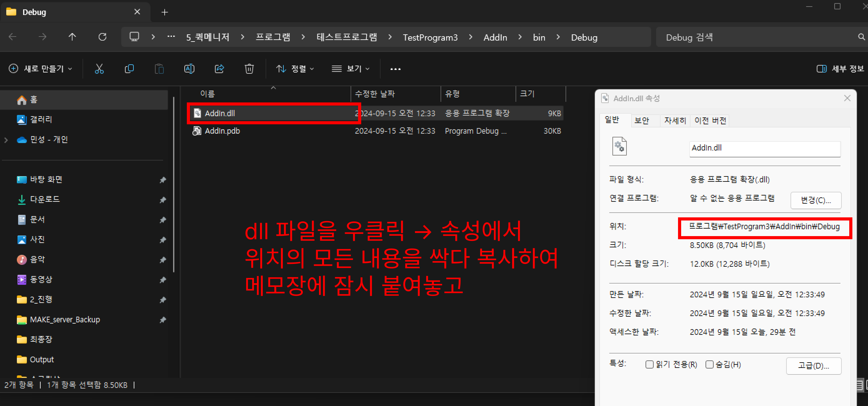
Task: Go forward with the right arrow
Action: tap(42, 37)
